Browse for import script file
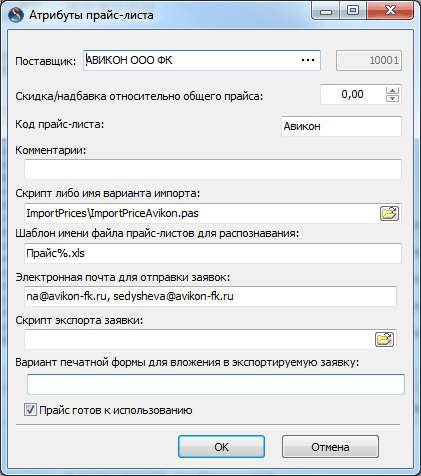Viewport: 421px width, 476px height. coord(389,213)
